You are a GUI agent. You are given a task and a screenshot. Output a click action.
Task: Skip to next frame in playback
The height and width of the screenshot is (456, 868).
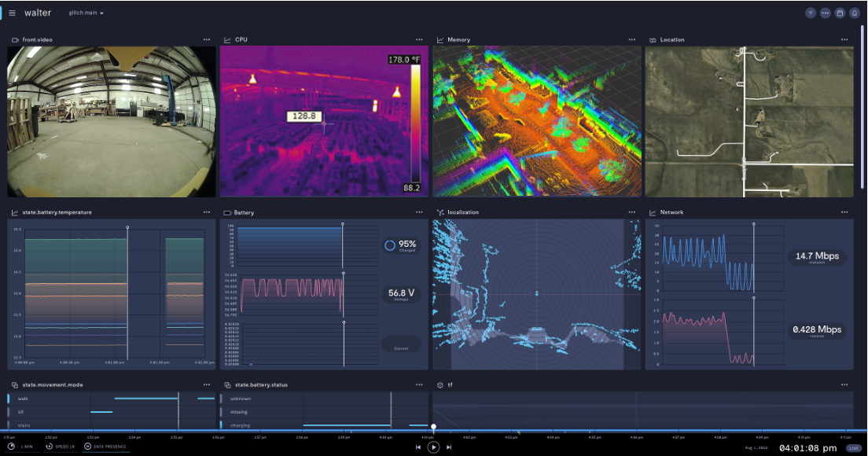coord(448,447)
